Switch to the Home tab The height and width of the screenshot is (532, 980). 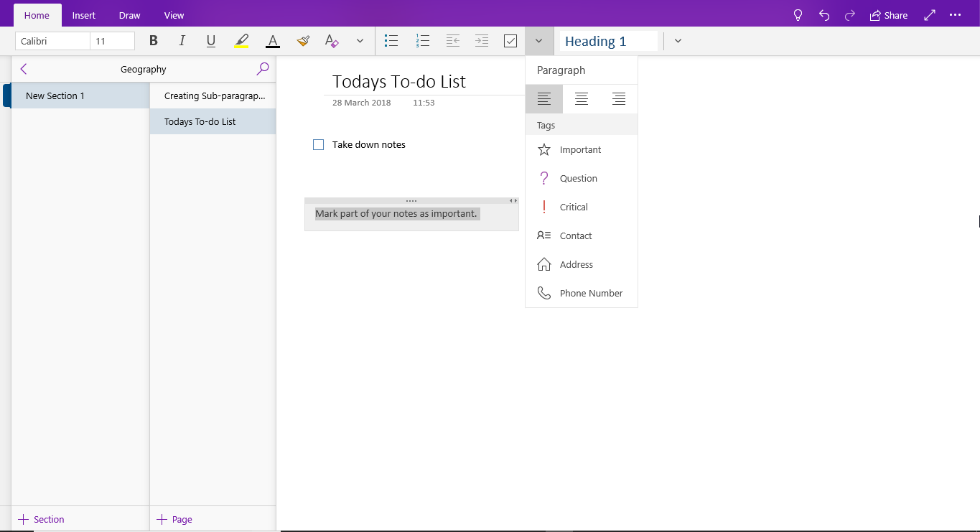coord(37,15)
